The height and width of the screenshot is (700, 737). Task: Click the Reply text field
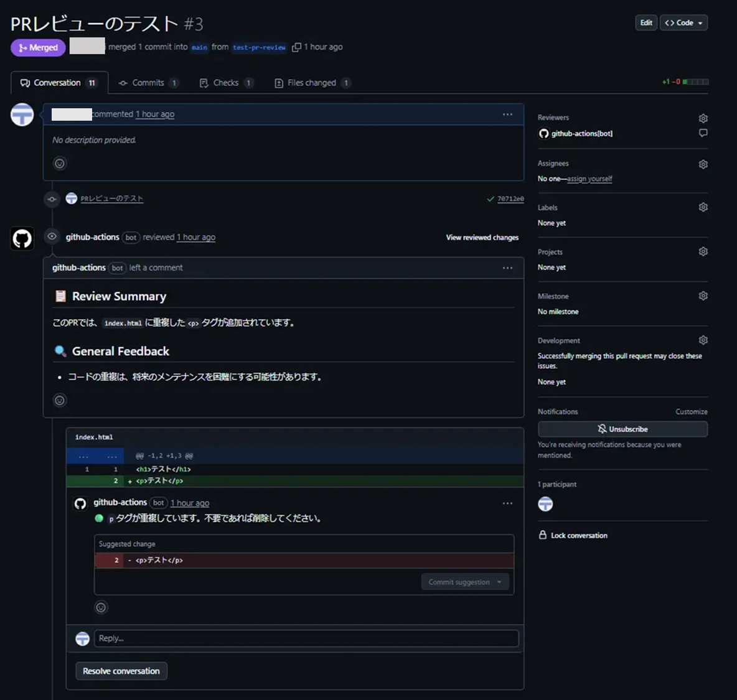306,638
